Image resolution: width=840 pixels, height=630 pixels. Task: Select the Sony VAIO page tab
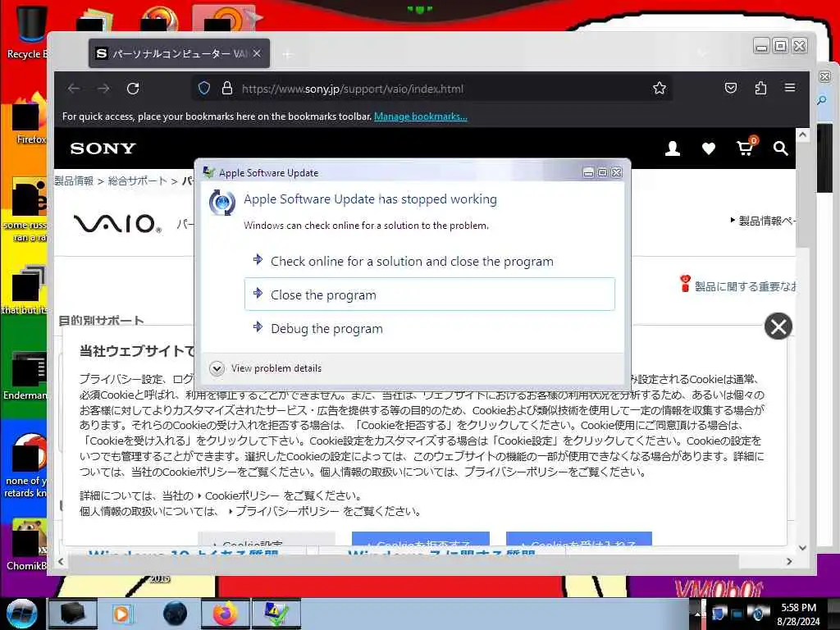coord(179,53)
